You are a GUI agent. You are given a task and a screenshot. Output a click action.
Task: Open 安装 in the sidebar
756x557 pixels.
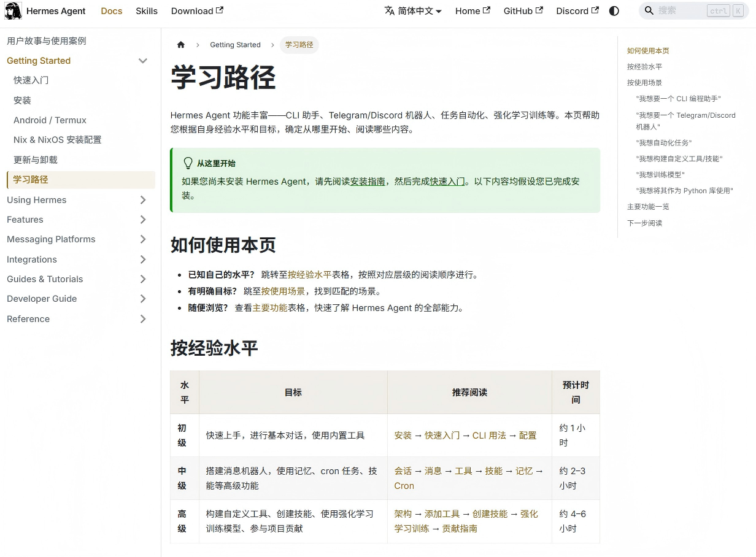(x=22, y=100)
